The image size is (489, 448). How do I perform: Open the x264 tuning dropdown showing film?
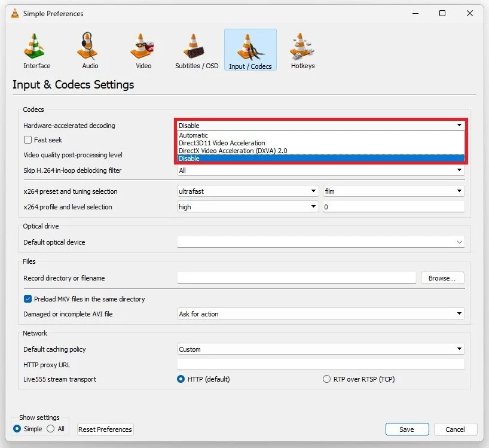(393, 191)
